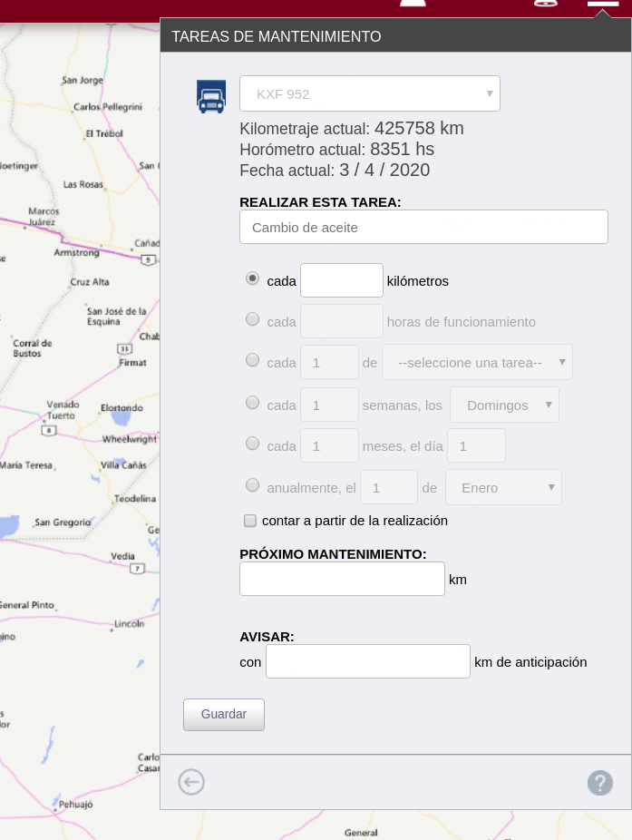
Task: Enable "contar a partir de la realización"
Action: 250,521
